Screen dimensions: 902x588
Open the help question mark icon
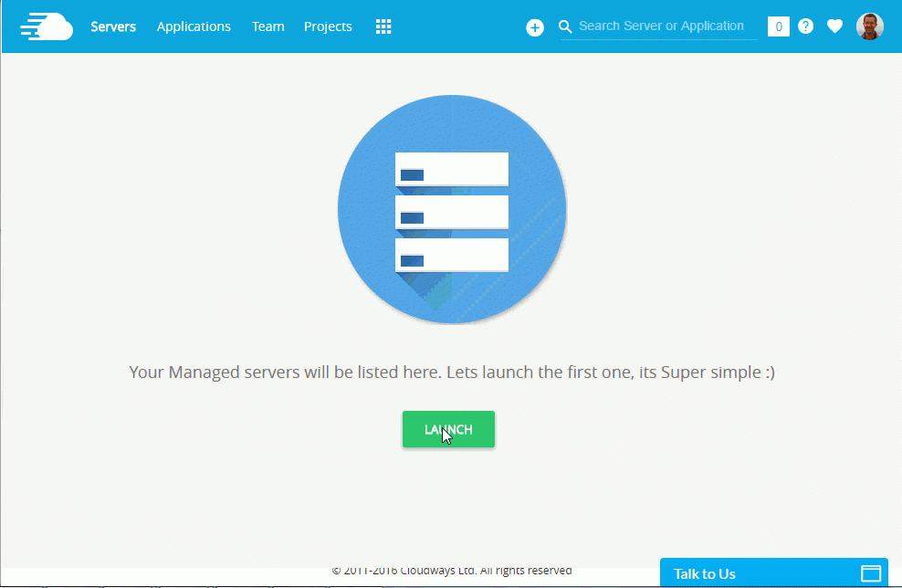(x=805, y=26)
